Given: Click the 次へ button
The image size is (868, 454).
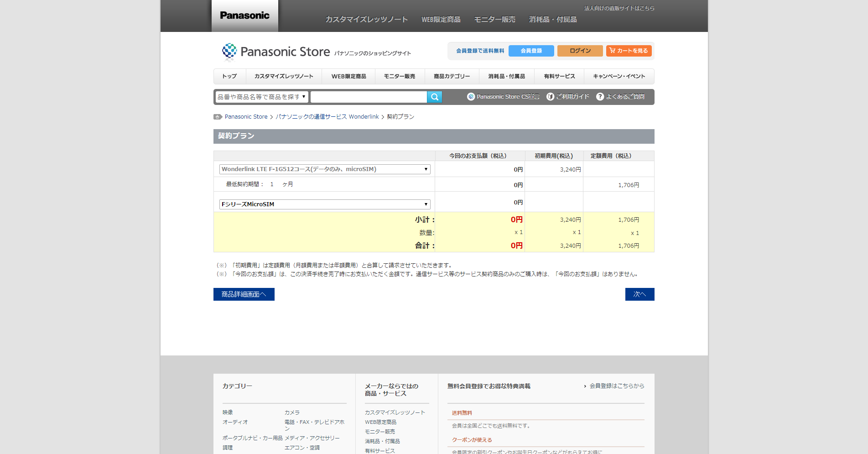Looking at the screenshot, I should (639, 294).
